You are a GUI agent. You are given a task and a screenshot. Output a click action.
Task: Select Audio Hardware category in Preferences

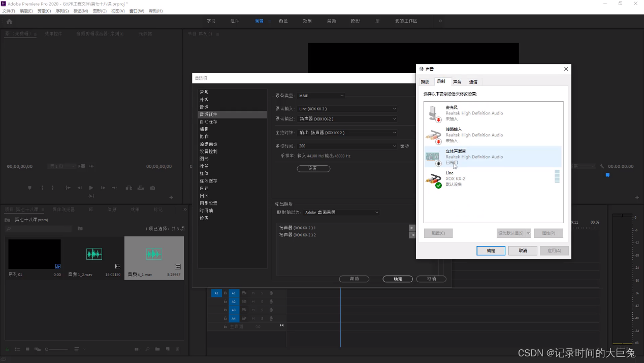click(232, 115)
